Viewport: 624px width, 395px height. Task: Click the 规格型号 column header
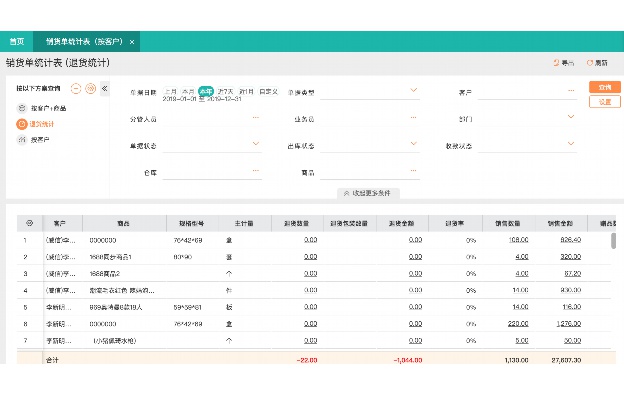pyautogui.click(x=191, y=224)
